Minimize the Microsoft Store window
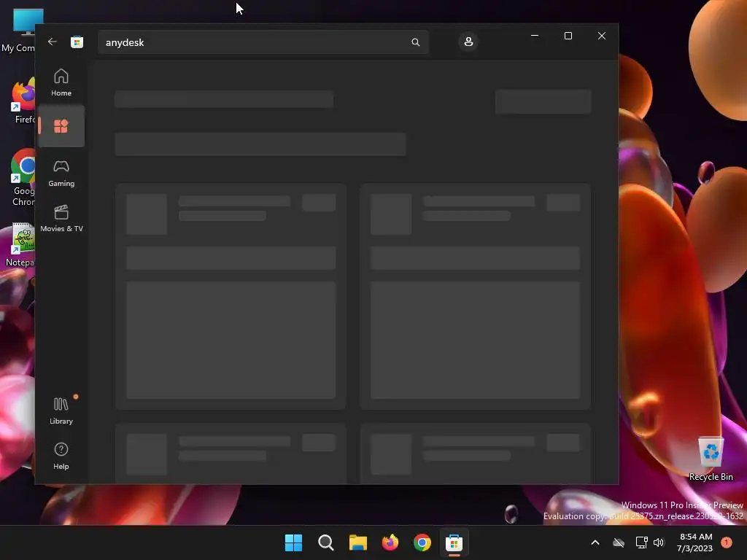This screenshot has height=560, width=747. (x=535, y=36)
